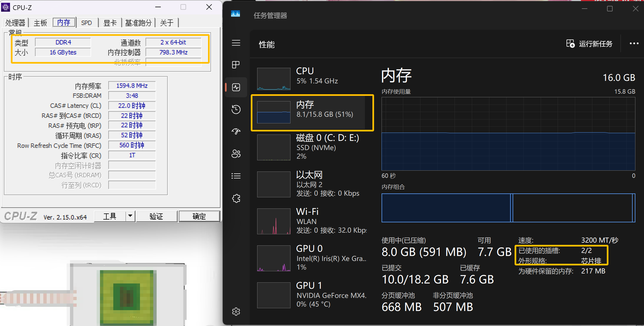The image size is (644, 326).
Task: Open the App history icon in sidebar
Action: click(236, 109)
